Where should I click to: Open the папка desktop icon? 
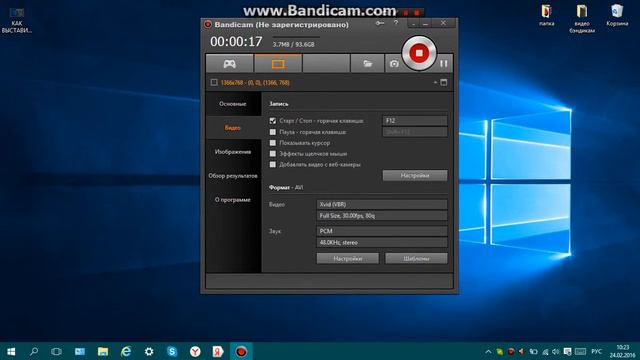point(547,16)
